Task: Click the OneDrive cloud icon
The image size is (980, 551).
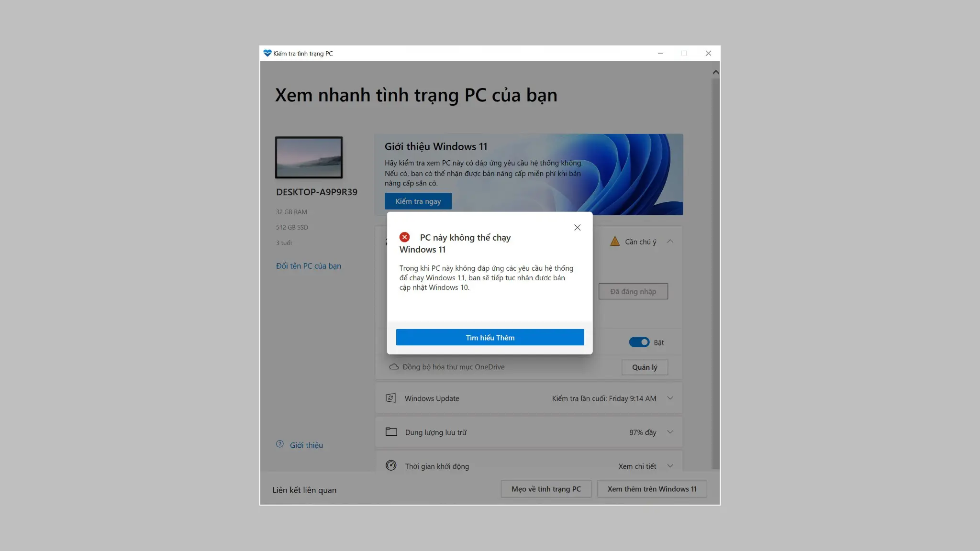Action: point(394,367)
